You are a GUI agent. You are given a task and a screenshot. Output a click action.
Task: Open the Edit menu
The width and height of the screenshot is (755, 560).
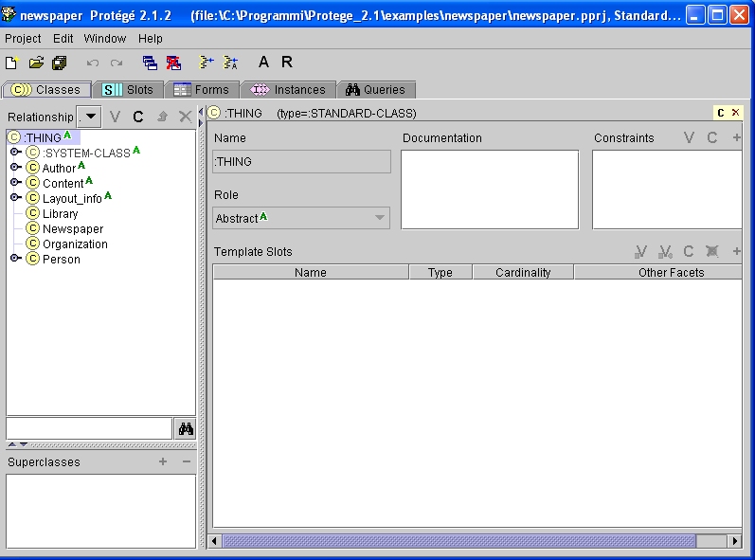[63, 39]
